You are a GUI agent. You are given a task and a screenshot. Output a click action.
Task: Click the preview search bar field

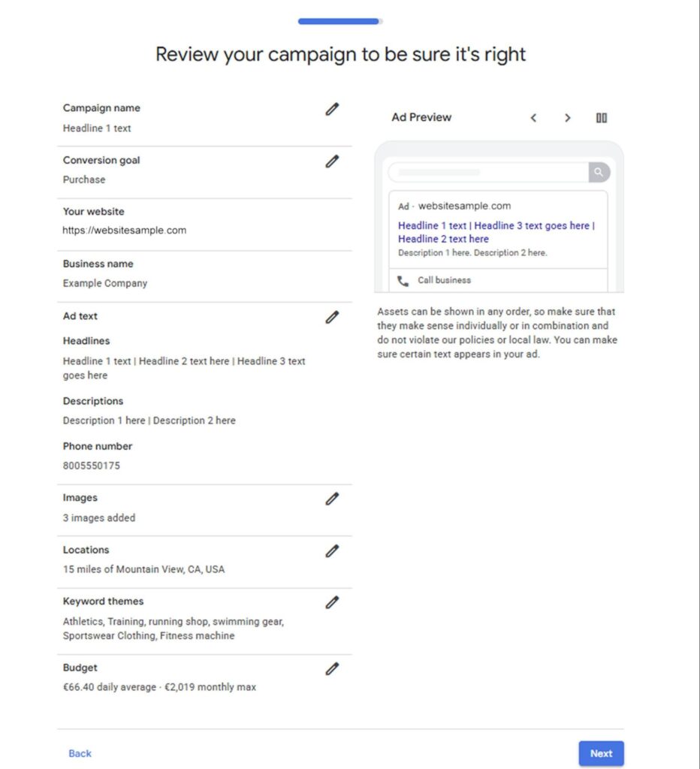pyautogui.click(x=489, y=172)
